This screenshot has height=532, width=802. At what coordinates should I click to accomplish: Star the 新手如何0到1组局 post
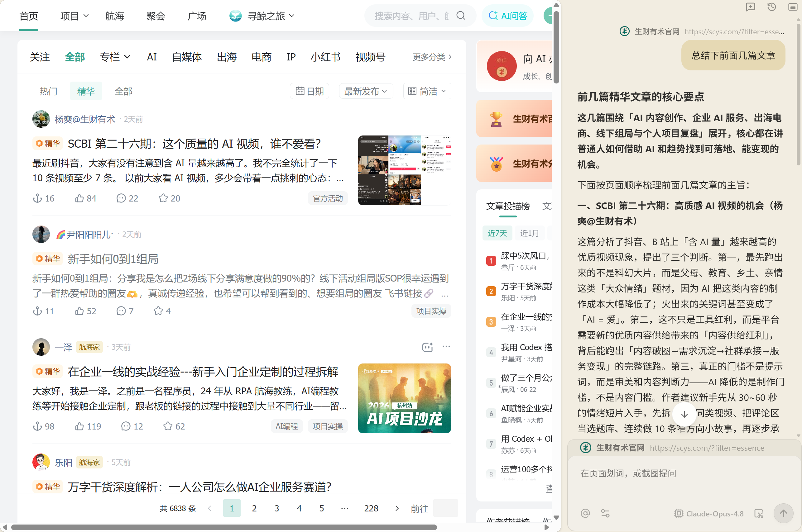(x=158, y=311)
